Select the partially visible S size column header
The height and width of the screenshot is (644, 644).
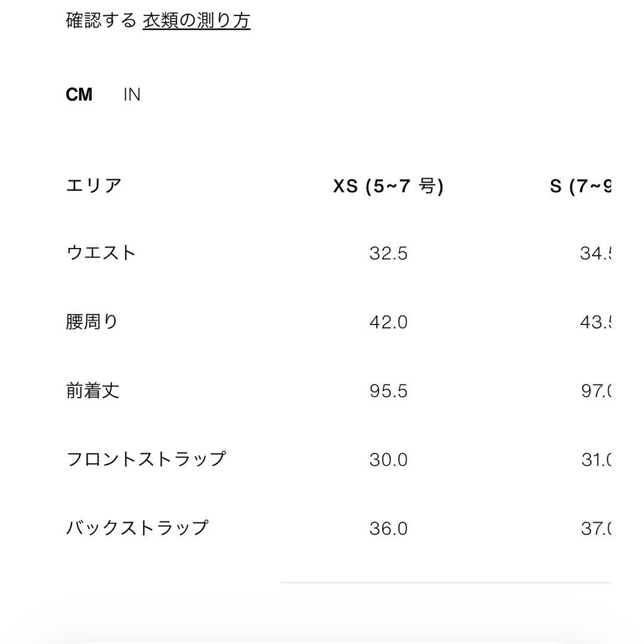pos(581,186)
